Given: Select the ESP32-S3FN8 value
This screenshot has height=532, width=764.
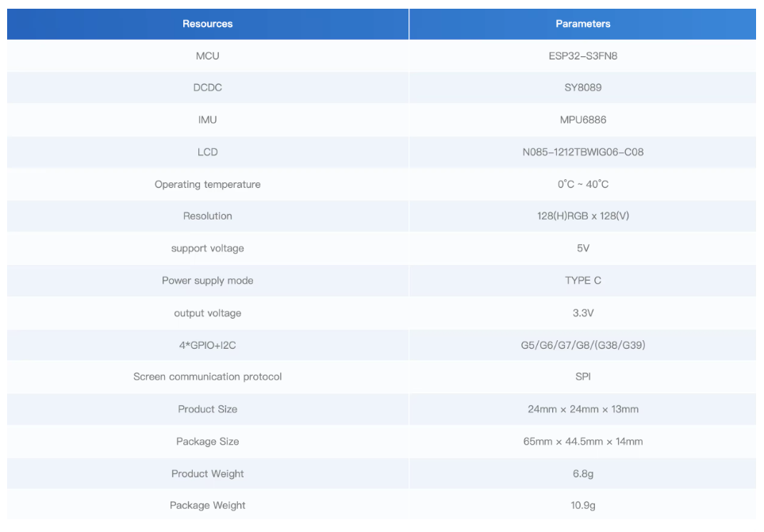Looking at the screenshot, I should tap(583, 56).
